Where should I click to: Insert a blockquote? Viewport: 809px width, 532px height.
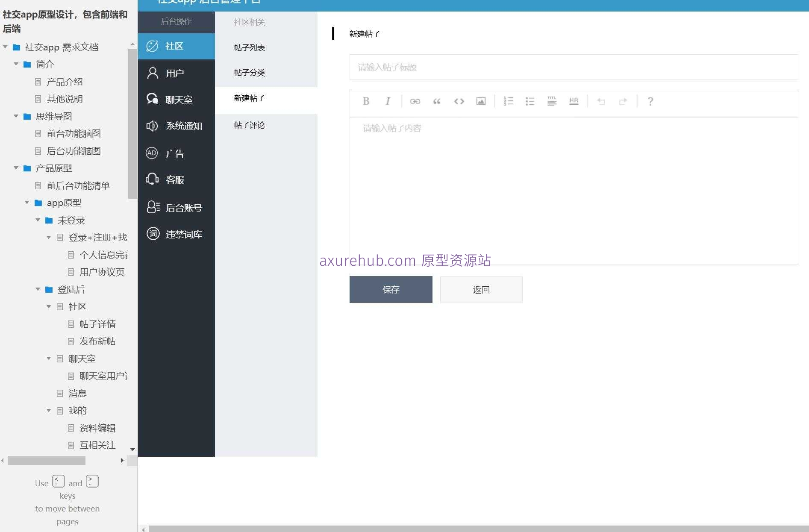pyautogui.click(x=437, y=101)
